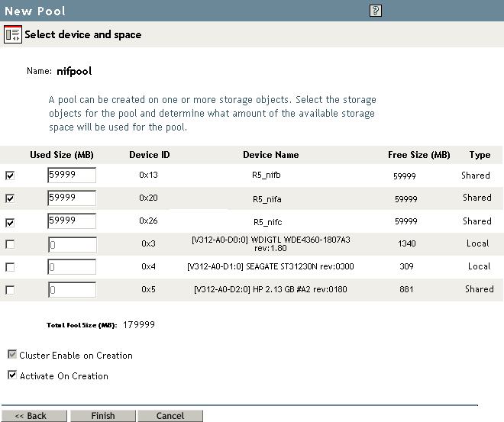
Task: Go to previous step with Back button
Action: click(x=34, y=416)
